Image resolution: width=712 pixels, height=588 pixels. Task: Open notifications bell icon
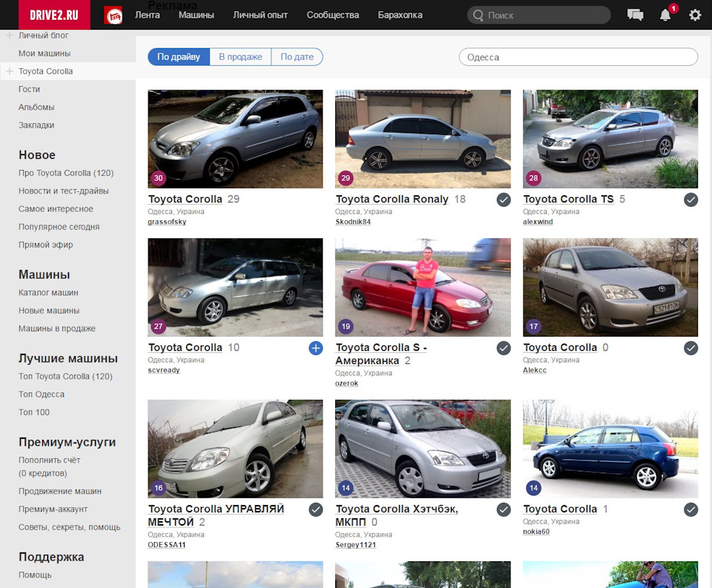(x=665, y=15)
